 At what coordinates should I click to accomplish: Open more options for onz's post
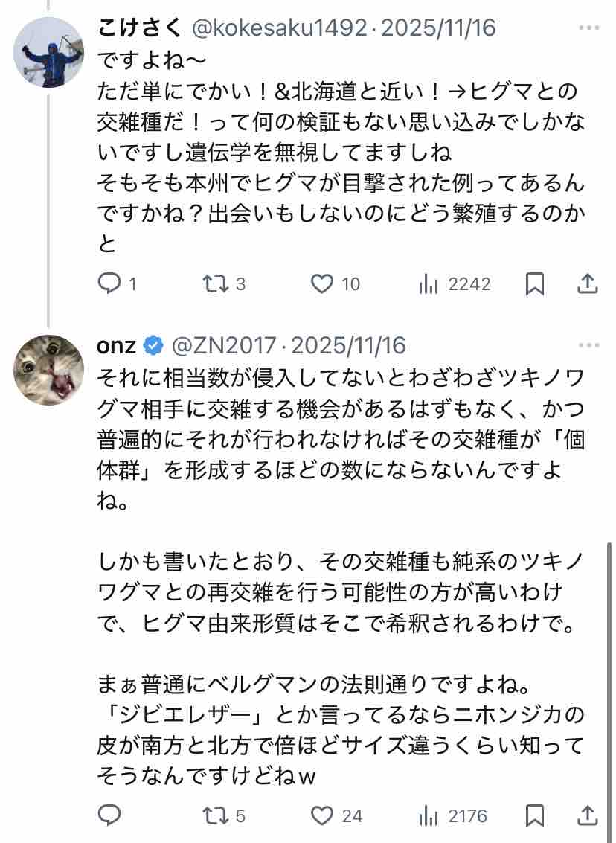[589, 345]
